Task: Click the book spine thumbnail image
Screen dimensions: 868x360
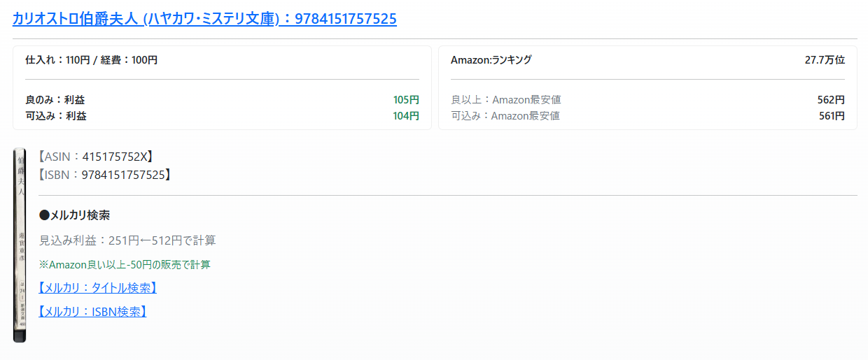Action: (20, 245)
